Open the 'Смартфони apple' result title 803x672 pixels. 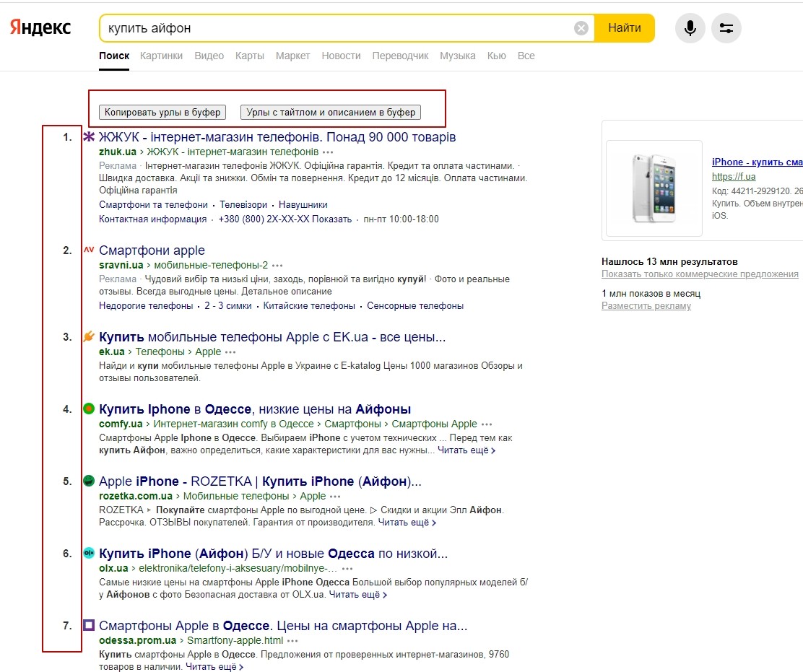(152, 250)
